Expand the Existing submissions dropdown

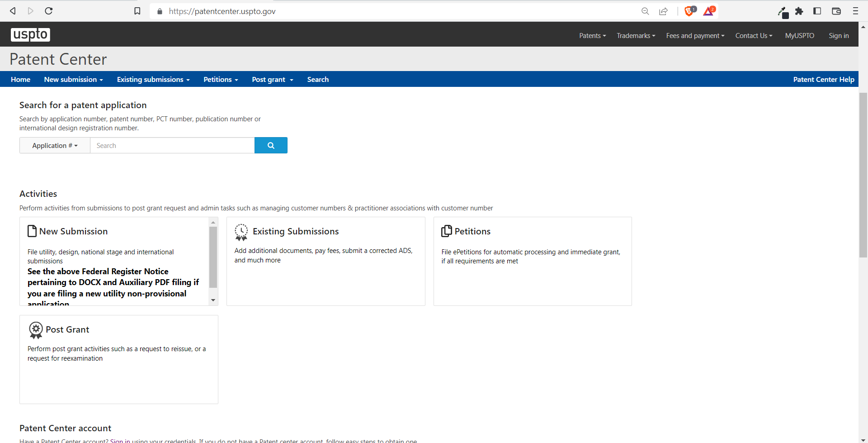point(153,79)
